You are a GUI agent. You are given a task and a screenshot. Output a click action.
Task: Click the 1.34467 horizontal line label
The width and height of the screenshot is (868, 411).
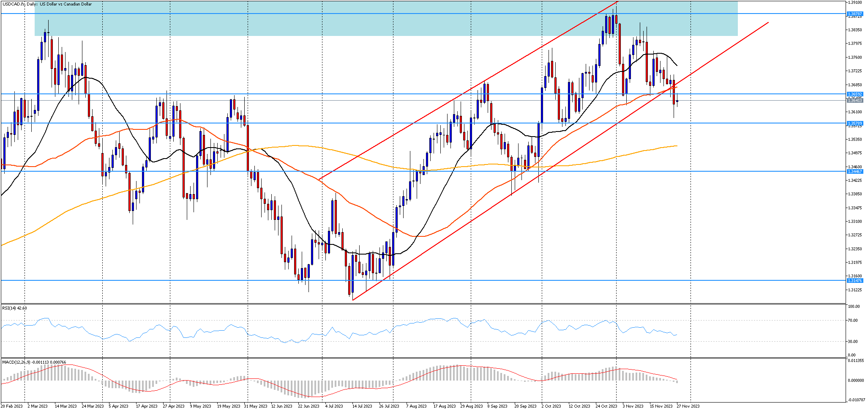[855, 172]
